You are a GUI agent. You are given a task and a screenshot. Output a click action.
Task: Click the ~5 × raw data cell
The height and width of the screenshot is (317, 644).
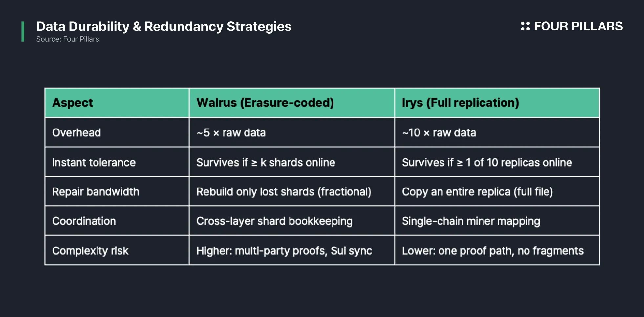292,132
